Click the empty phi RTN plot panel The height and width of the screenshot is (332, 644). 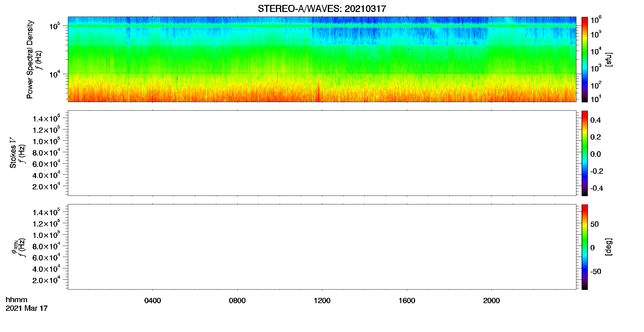click(322, 247)
